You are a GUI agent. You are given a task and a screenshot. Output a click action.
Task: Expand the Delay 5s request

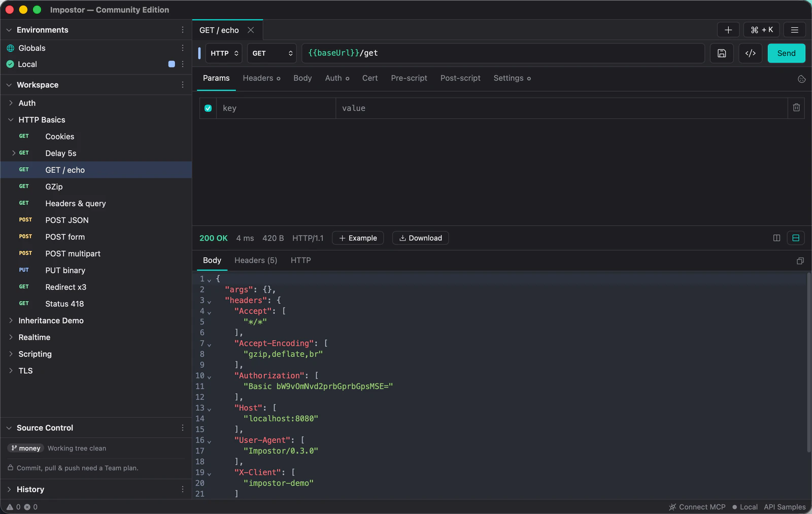point(14,152)
